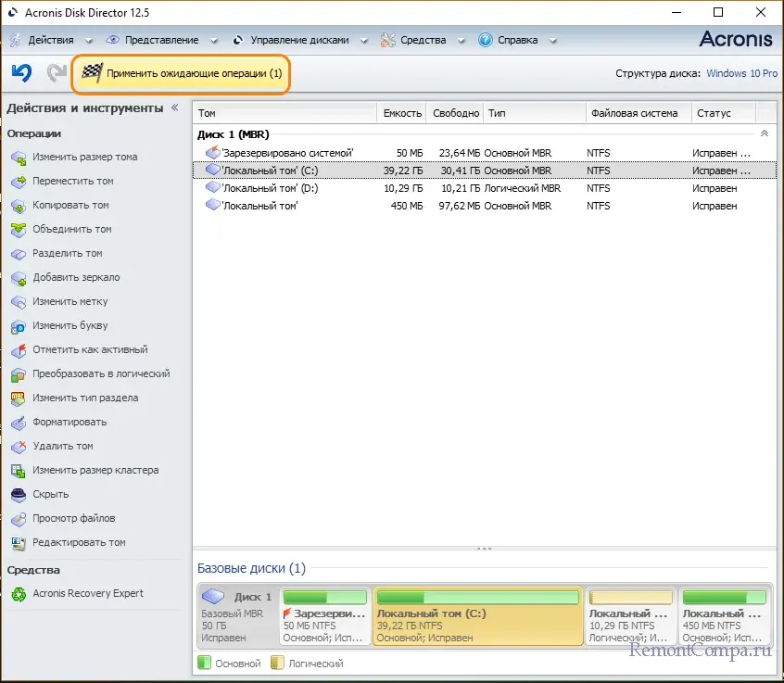Click the volume icon beside 'Локальный том' (D:)
Image resolution: width=784 pixels, height=683 pixels.
click(213, 187)
